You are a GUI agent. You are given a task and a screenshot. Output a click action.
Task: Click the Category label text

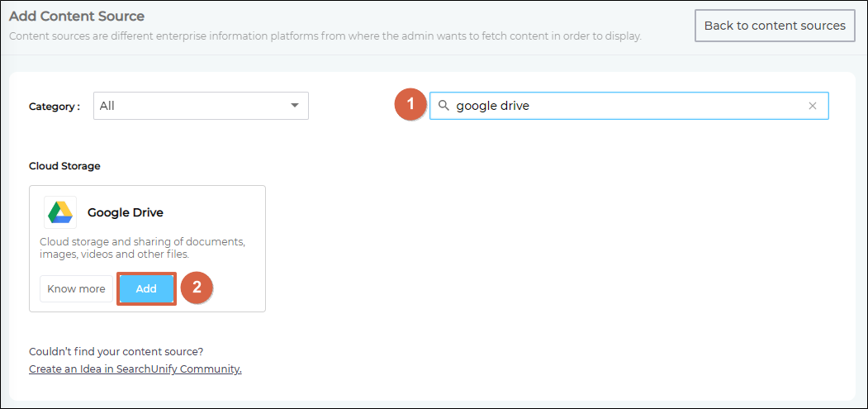tap(55, 107)
